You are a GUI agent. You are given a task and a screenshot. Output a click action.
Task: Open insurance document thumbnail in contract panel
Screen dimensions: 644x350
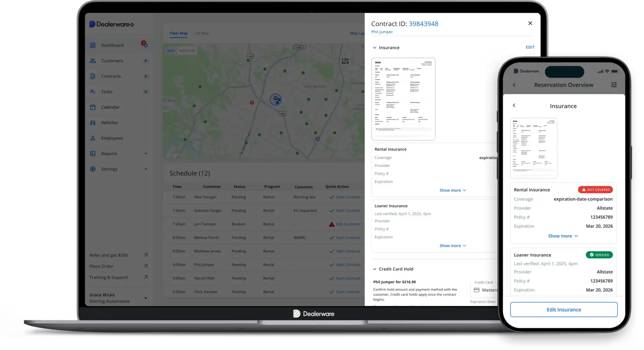[x=403, y=99]
